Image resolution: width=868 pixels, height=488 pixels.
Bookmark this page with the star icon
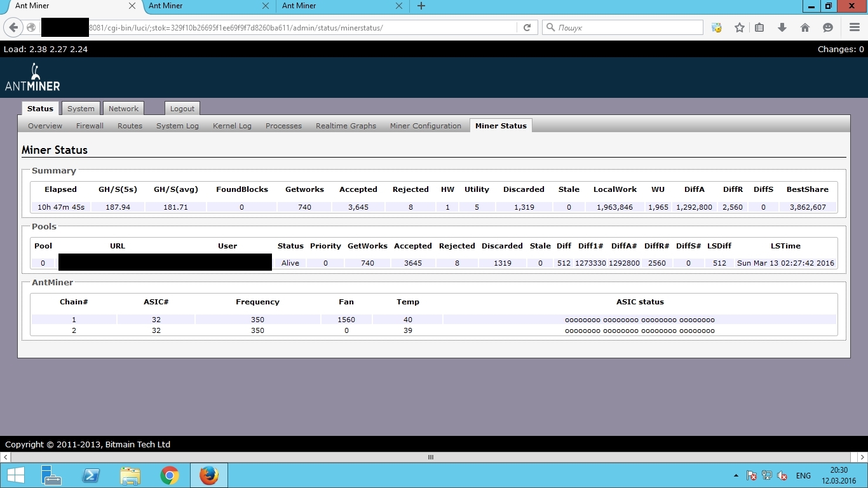(740, 27)
